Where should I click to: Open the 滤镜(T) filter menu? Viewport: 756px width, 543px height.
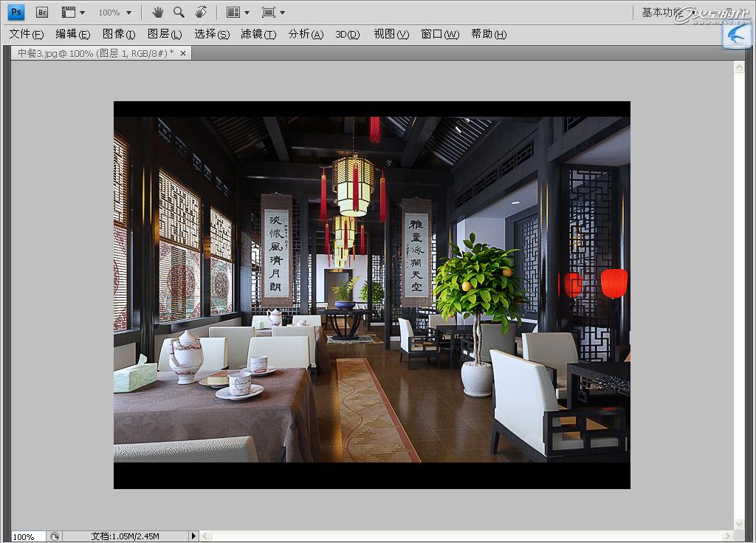pos(258,34)
